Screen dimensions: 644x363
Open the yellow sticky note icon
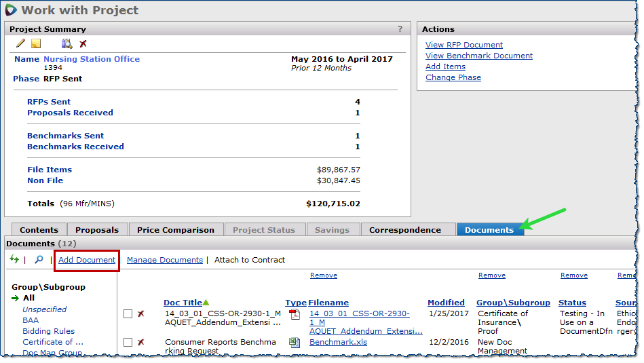point(36,43)
